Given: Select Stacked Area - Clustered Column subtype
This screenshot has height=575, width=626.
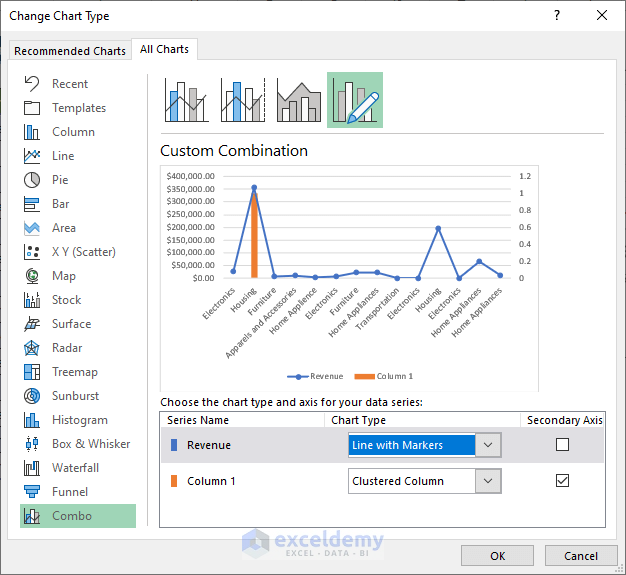Looking at the screenshot, I should tap(299, 100).
